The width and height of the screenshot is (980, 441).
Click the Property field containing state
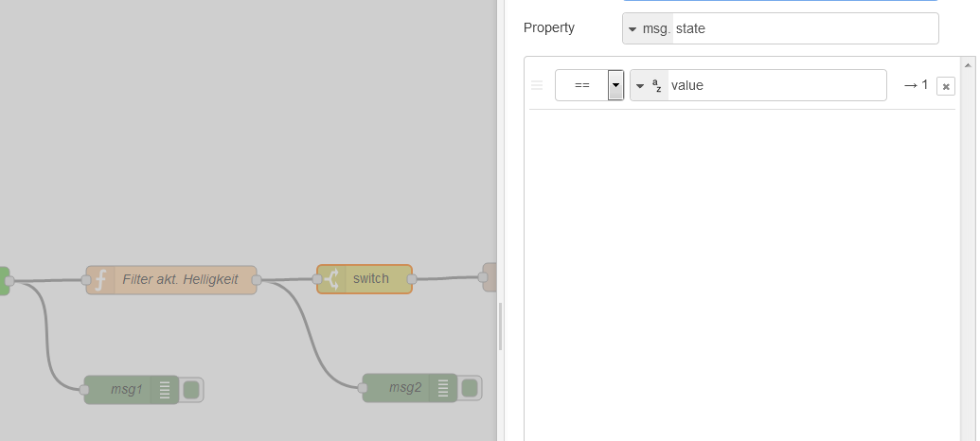coord(805,28)
